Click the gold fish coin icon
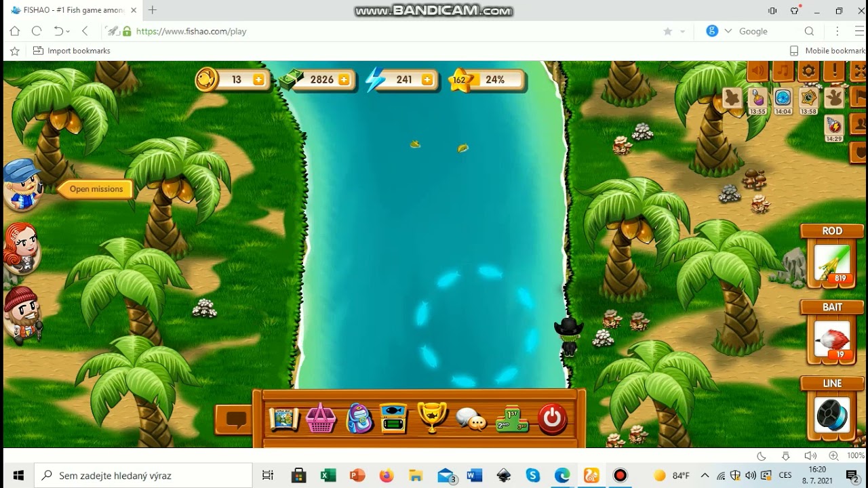Screen dimensions: 868x488 [207, 79]
